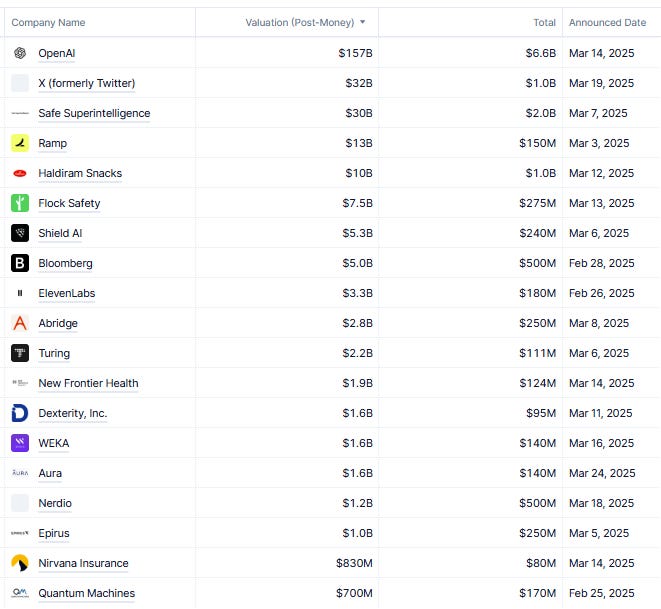Image resolution: width=661 pixels, height=609 pixels.
Task: Click the Quantum Machines logo icon
Action: (x=20, y=593)
